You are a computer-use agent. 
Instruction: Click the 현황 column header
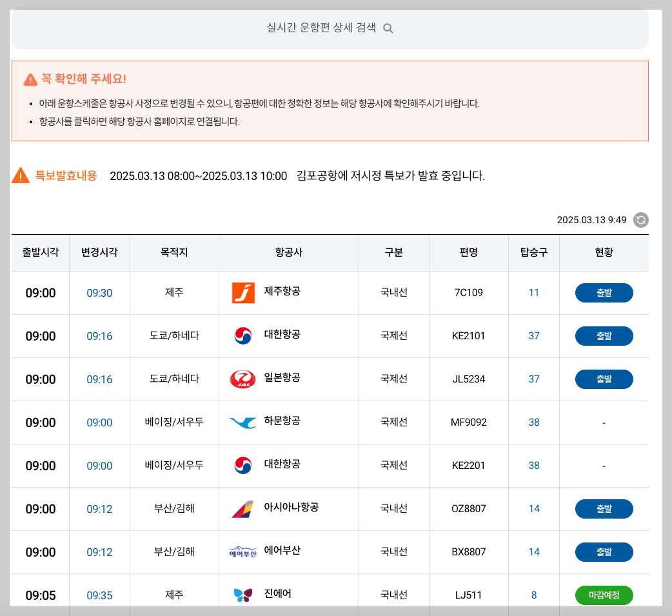(604, 253)
